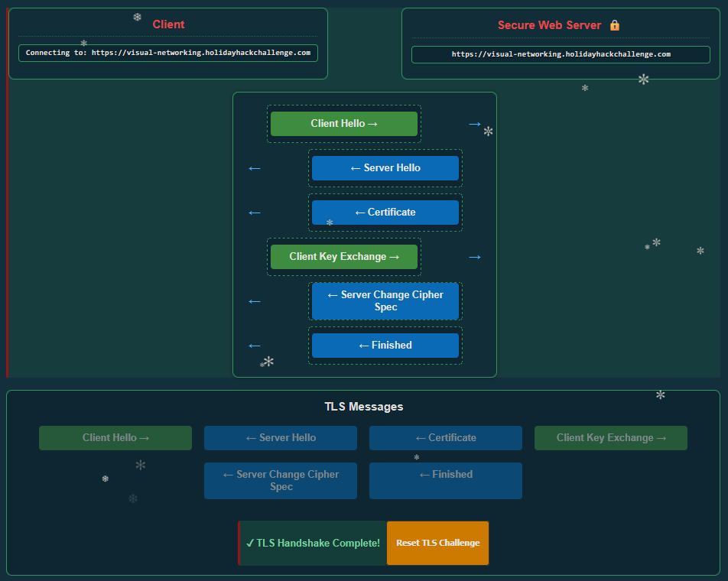Click dimmed Certificate in TLS Messages panel
Viewport: 728px width, 581px height.
tap(445, 438)
